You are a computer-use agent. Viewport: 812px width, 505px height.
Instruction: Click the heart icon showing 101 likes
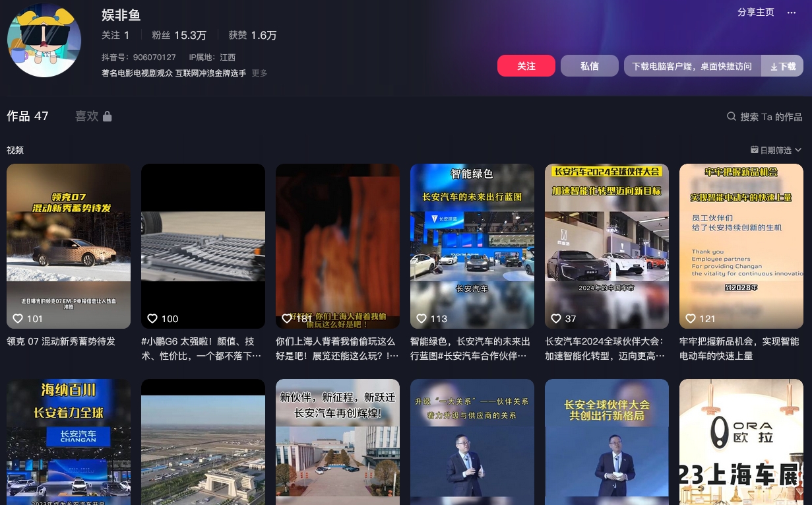click(18, 319)
